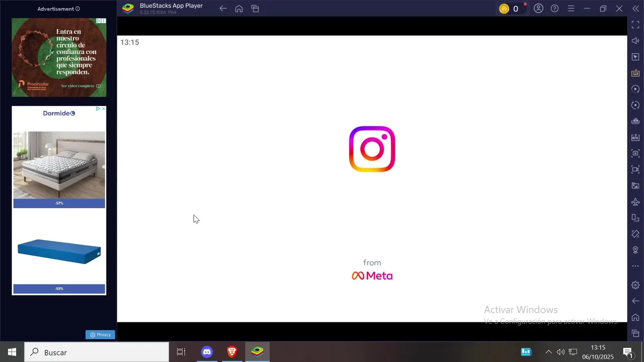
Task: Click the BlueStacks logo in the title bar
Action: click(128, 9)
